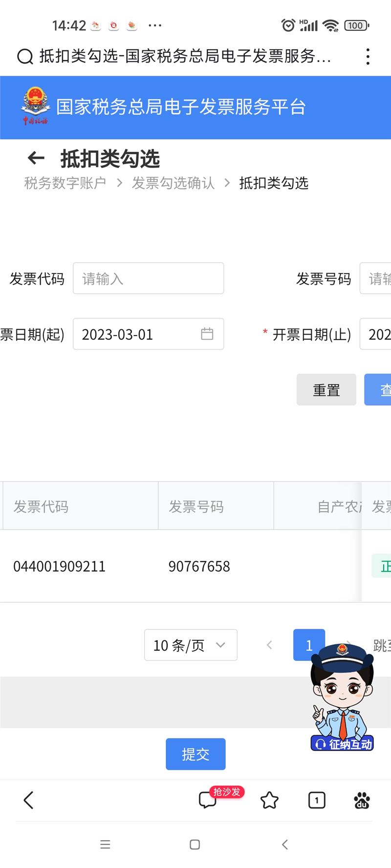Tap Android recent apps menu button
This screenshot has height=868, width=391.
tap(105, 845)
